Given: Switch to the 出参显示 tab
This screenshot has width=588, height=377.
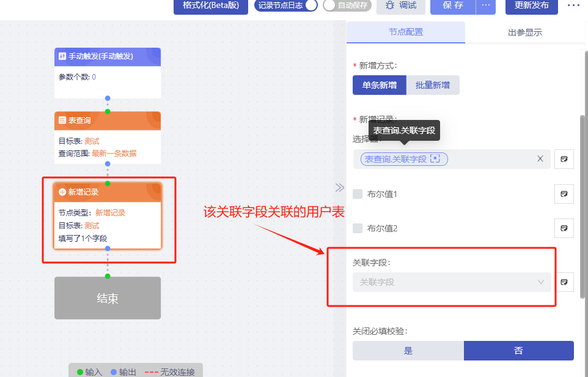Looking at the screenshot, I should (524, 32).
